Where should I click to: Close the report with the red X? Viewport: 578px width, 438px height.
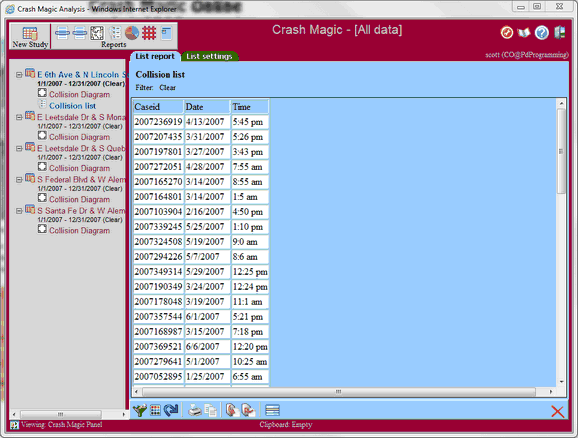(x=557, y=411)
